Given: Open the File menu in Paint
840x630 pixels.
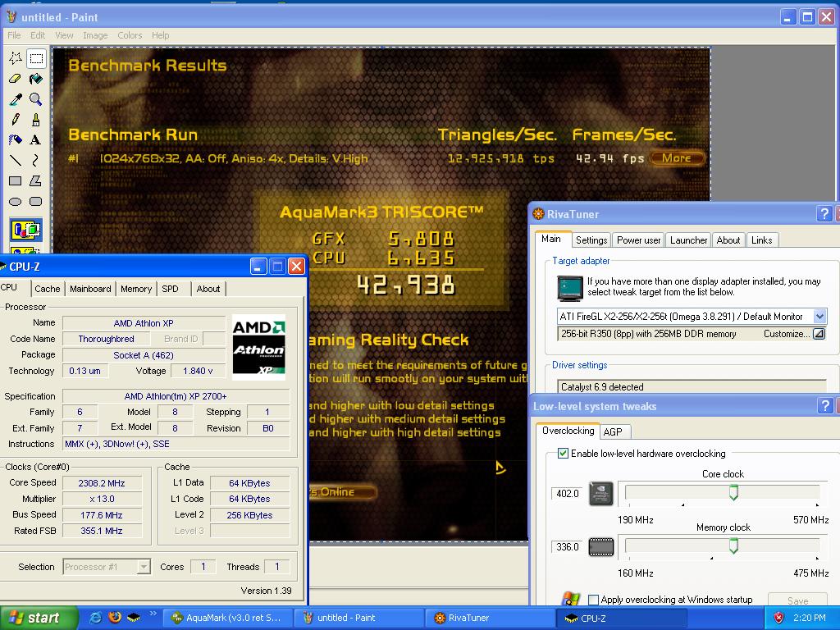Looking at the screenshot, I should click(14, 35).
